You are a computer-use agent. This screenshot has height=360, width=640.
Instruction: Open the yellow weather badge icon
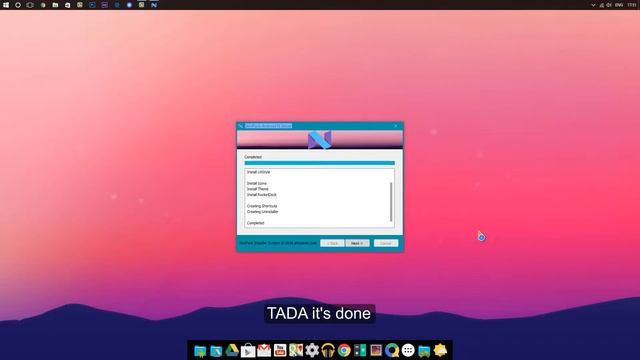[x=440, y=350]
